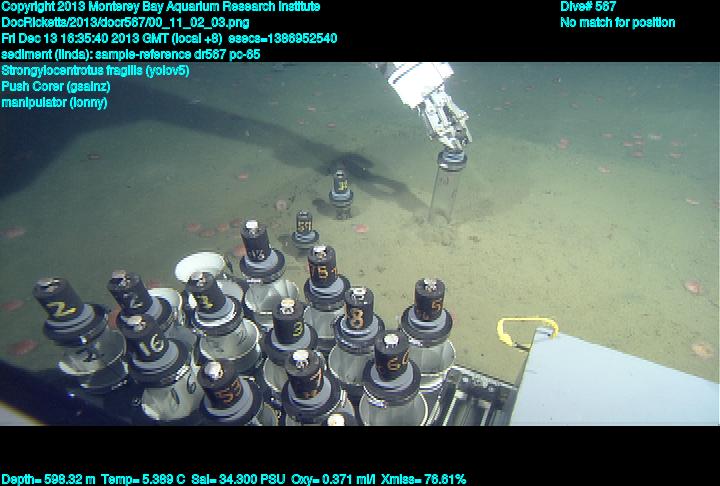Select the 'Temp= 5.389 C' reading

click(143, 479)
